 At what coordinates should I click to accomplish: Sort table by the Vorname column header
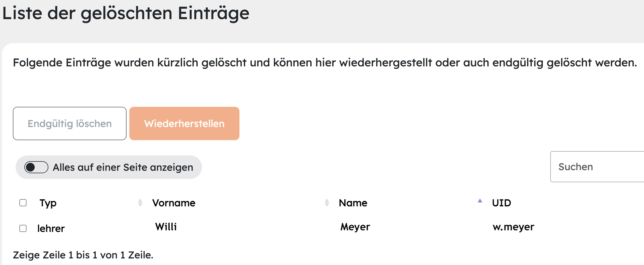click(174, 203)
